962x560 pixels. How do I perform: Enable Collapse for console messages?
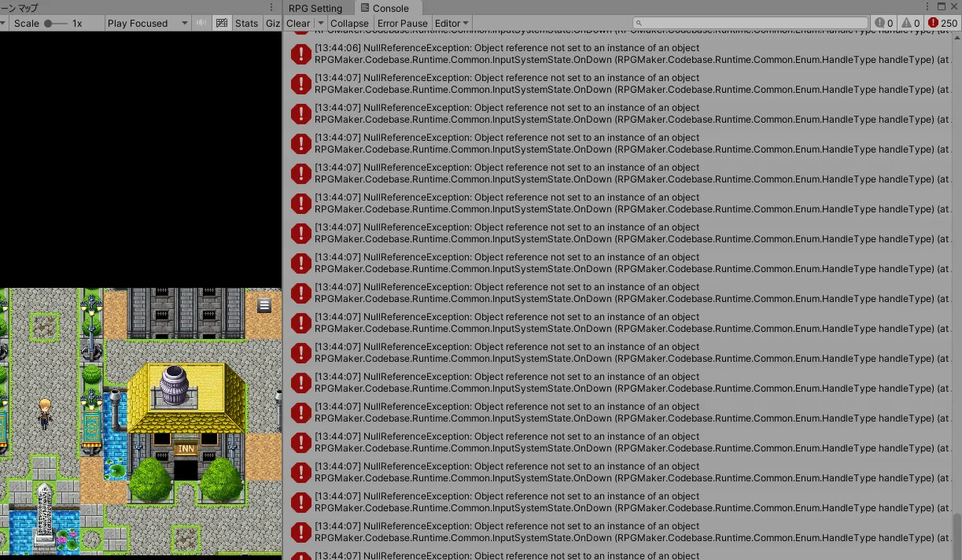point(349,23)
